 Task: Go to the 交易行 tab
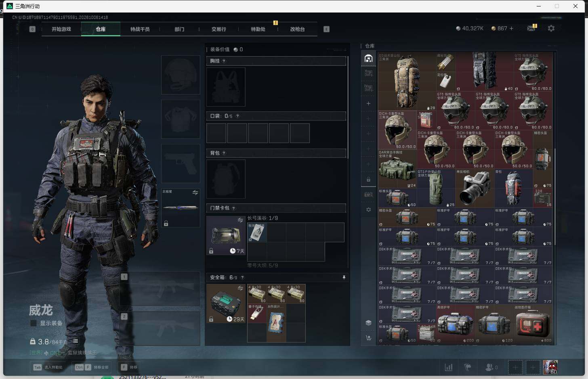pyautogui.click(x=219, y=29)
